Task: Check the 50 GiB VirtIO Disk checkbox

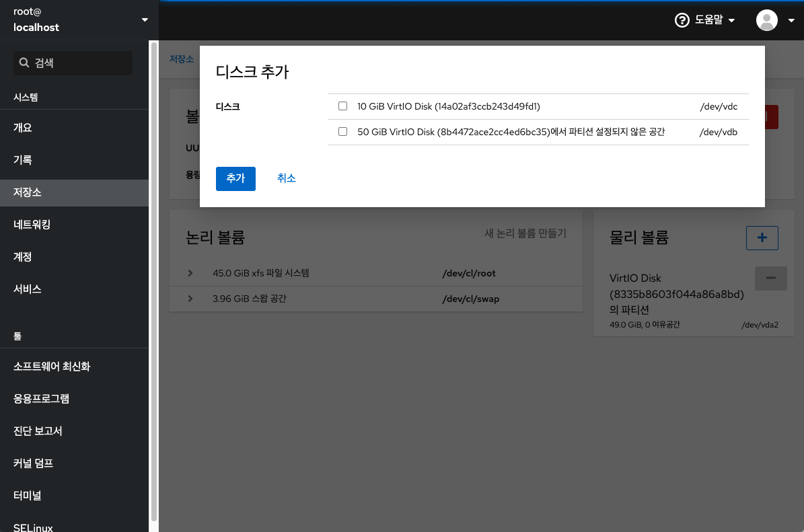Action: (x=342, y=132)
